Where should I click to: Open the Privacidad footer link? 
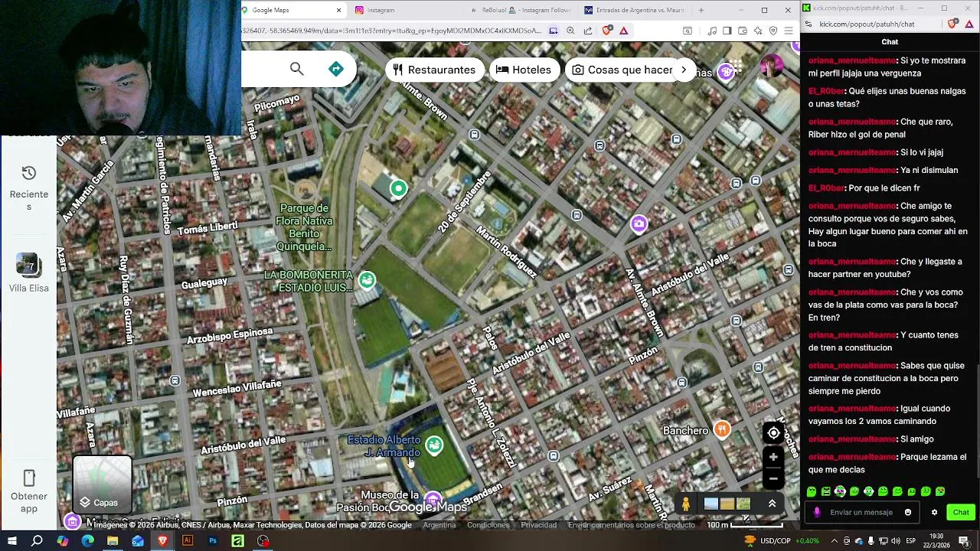[539, 525]
